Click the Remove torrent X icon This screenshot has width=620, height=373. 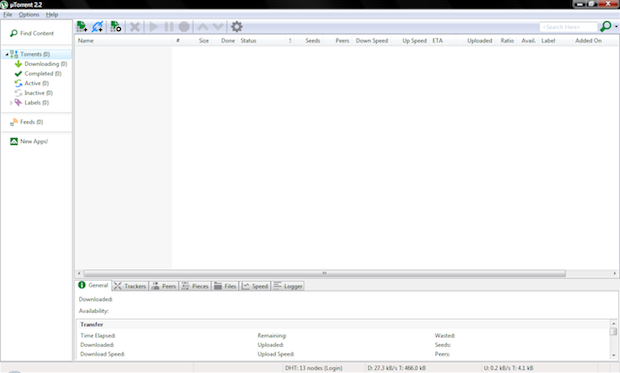point(135,27)
